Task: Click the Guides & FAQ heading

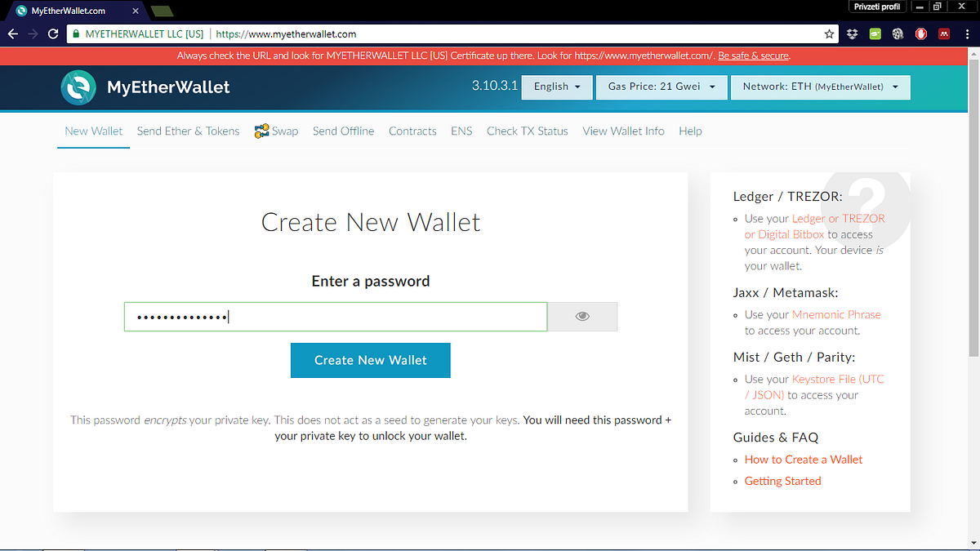Action: tap(775, 438)
